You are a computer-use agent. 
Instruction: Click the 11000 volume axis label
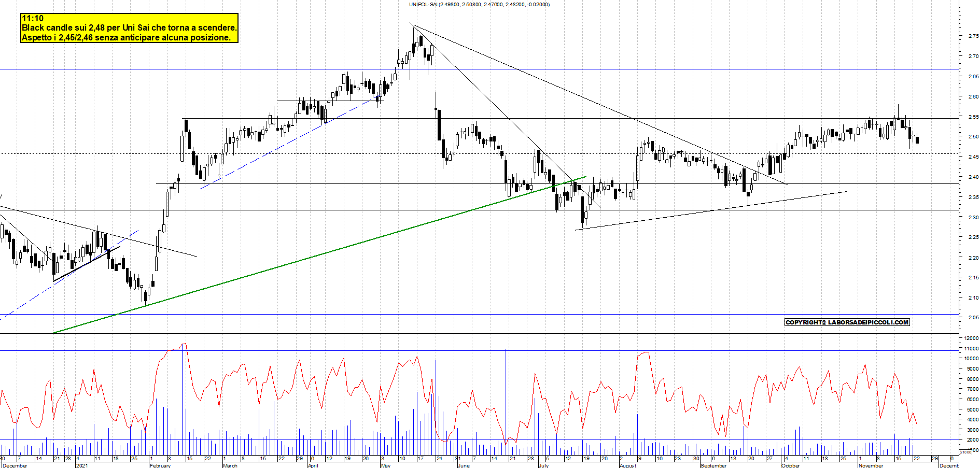click(972, 348)
